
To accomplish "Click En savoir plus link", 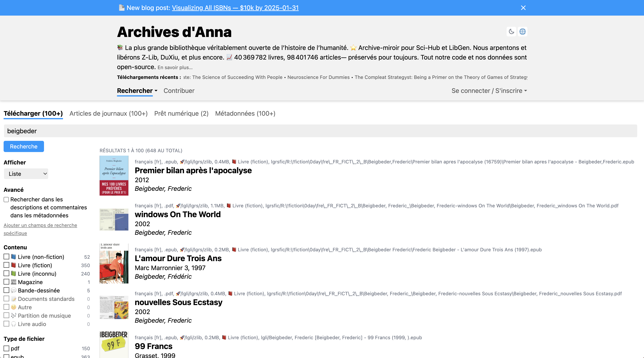I will [x=175, y=67].
